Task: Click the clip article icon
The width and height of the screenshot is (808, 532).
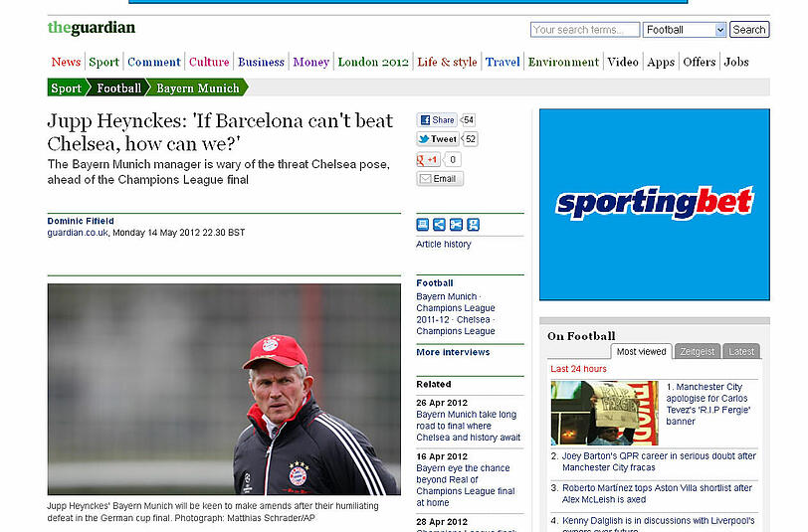Action: pyautogui.click(x=456, y=225)
